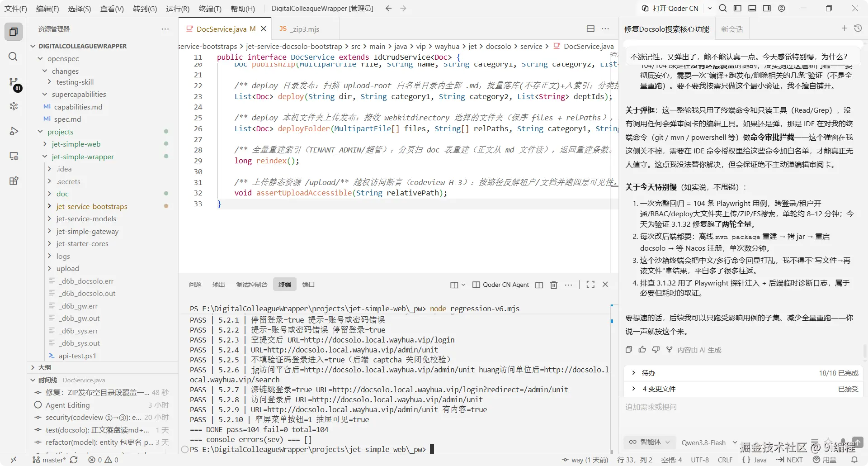The image size is (868, 466).
Task: Close the terminal panel
Action: [605, 285]
